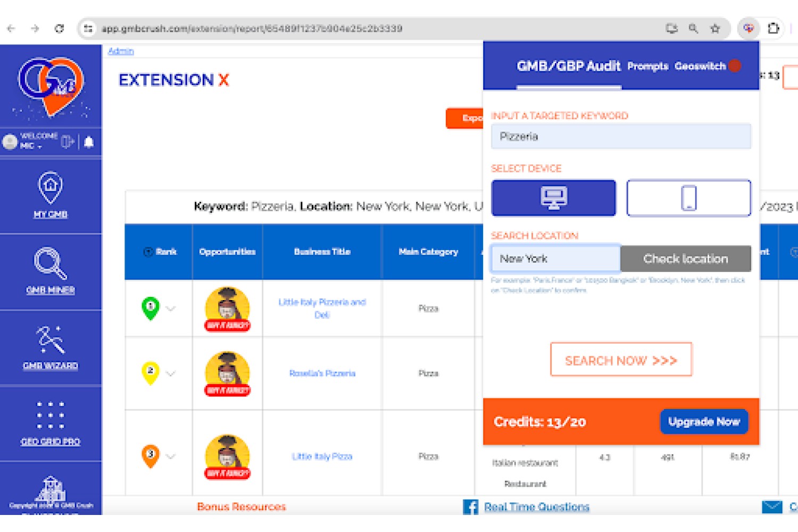Viewport: 798px width, 532px height.
Task: Click the user avatar icon
Action: pos(10,142)
